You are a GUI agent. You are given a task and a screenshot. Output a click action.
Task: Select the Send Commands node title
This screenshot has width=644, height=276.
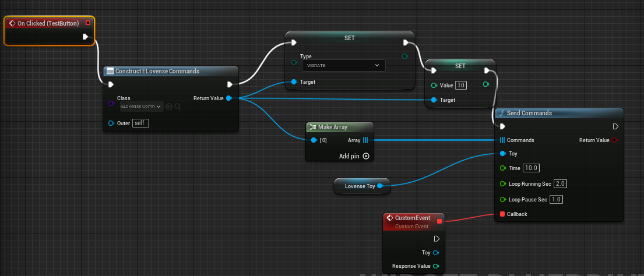point(529,113)
